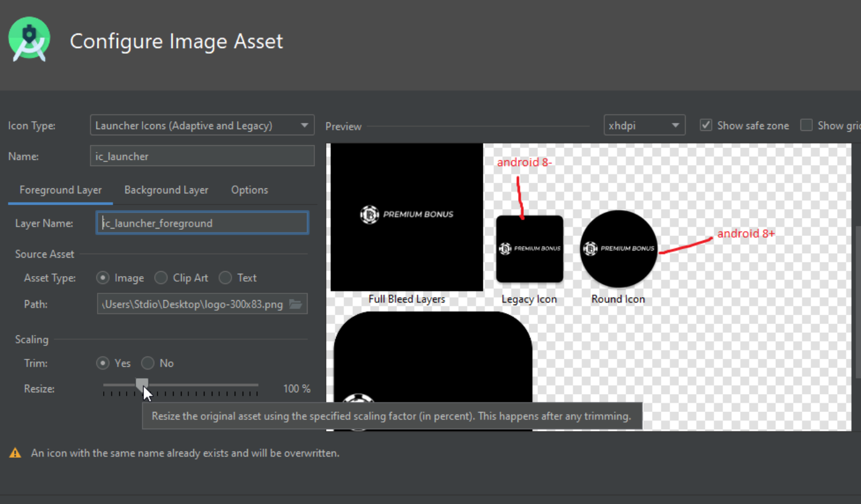861x504 pixels.
Task: Open the xhdpi density dropdown
Action: coord(644,125)
